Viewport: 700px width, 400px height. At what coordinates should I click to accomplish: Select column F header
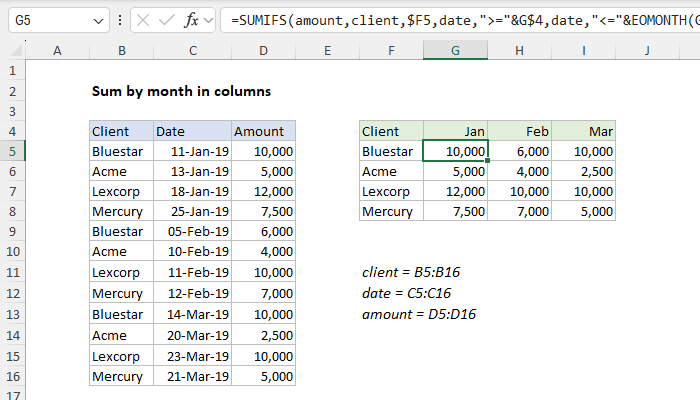click(x=392, y=50)
